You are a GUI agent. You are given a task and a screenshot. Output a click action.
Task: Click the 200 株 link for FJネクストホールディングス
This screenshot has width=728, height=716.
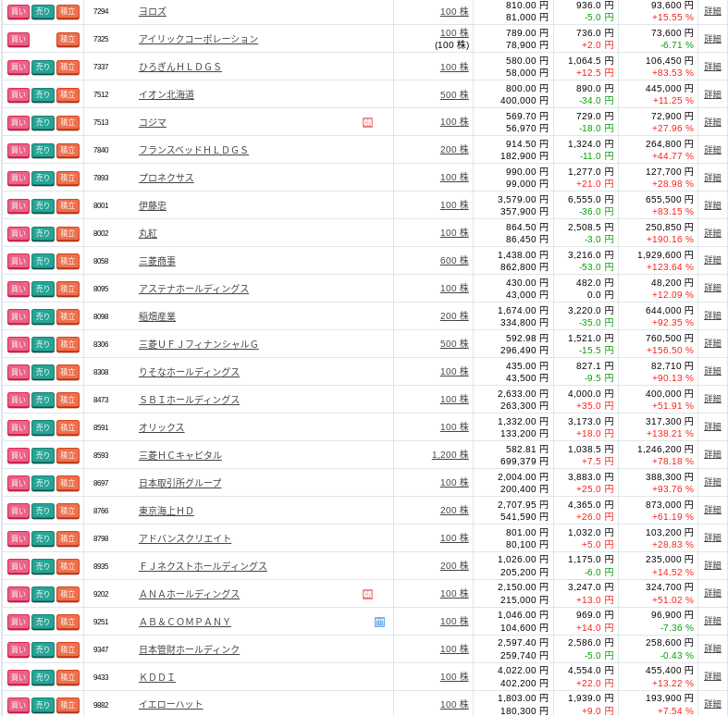454,566
